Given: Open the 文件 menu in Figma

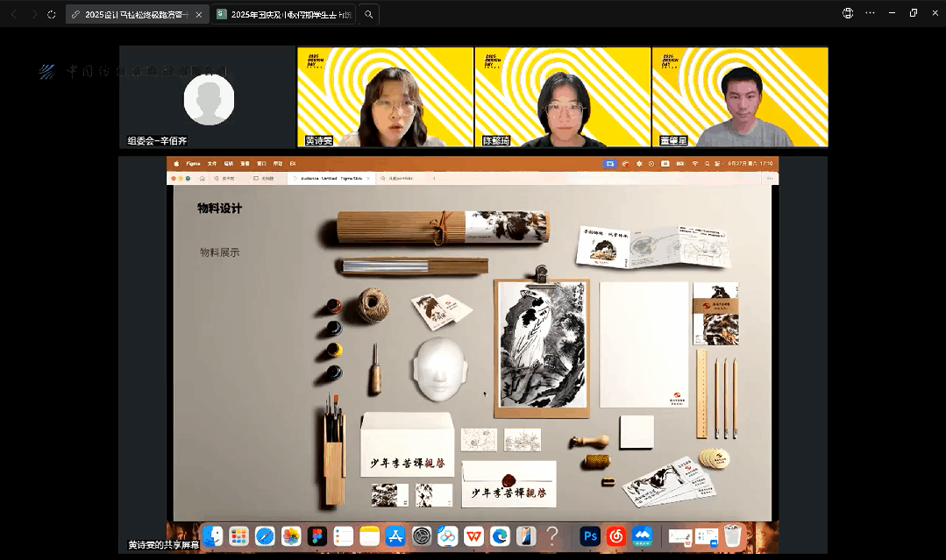Looking at the screenshot, I should [211, 164].
